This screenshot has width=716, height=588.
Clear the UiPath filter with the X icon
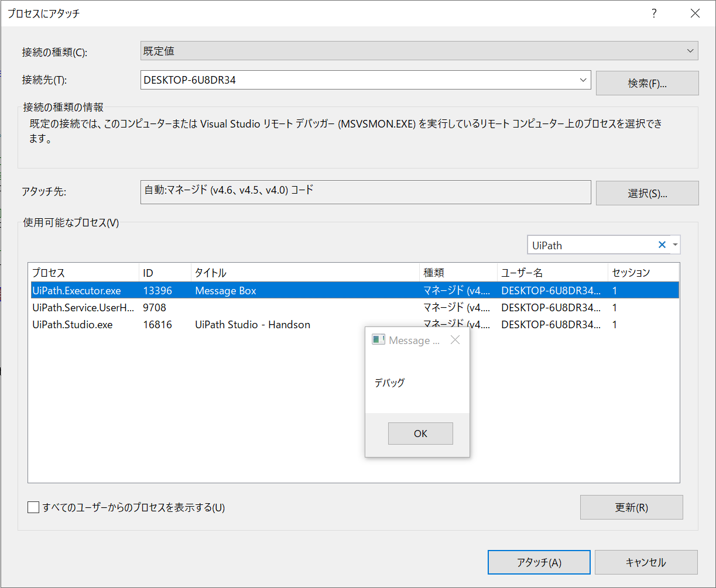click(662, 245)
